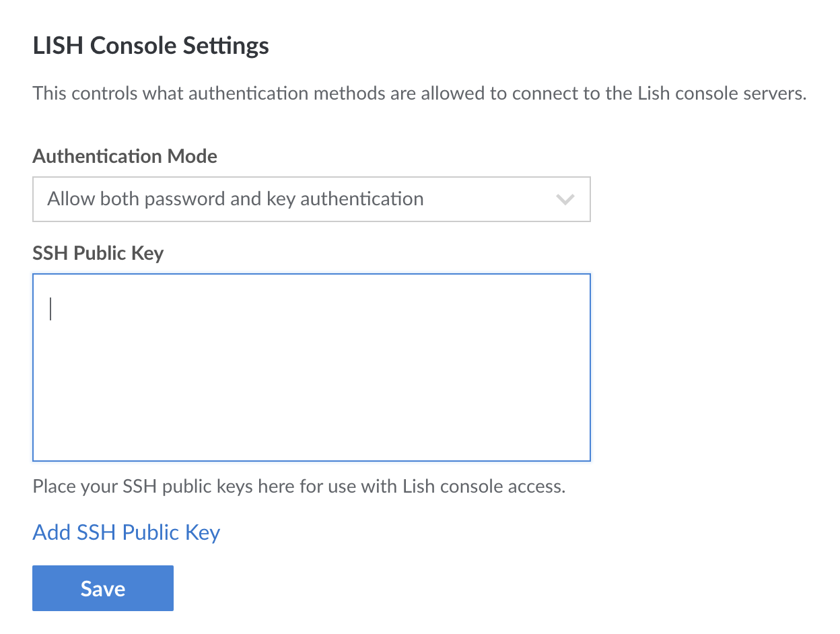The width and height of the screenshot is (840, 634).
Task: Click the chevron arrow in the authentication dropdown
Action: (565, 199)
